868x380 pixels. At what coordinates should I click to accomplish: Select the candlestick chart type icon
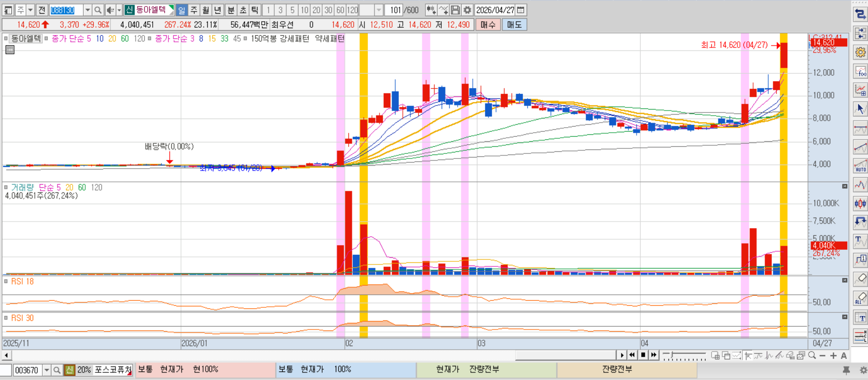tap(860, 204)
